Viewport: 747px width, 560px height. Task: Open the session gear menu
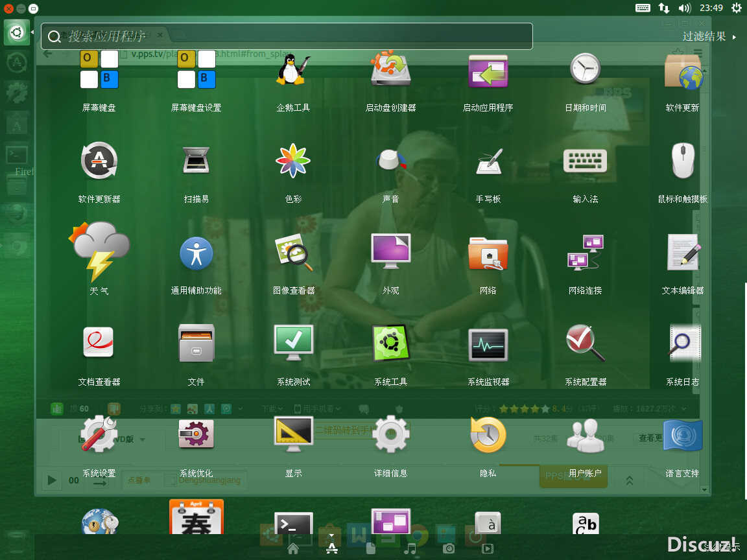(x=736, y=8)
